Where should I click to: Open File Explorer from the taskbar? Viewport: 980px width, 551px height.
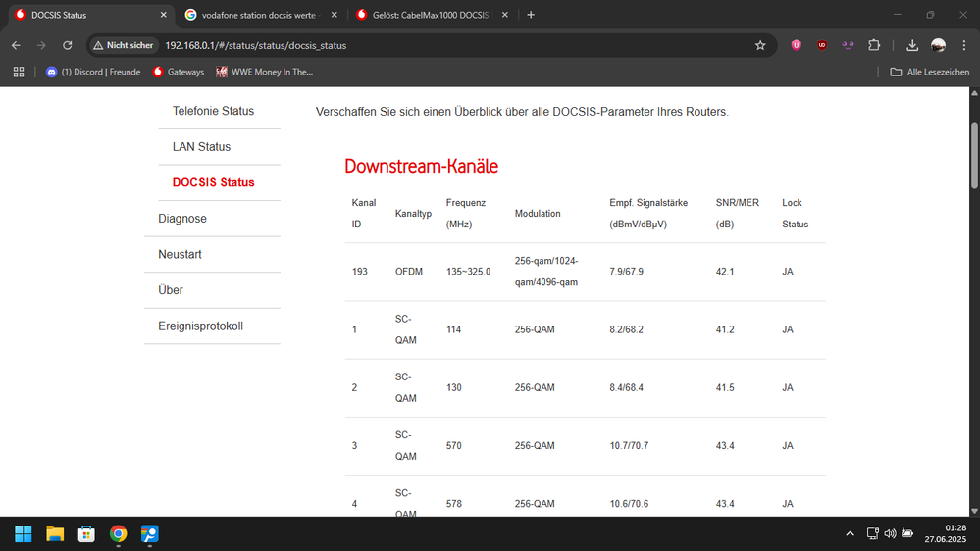55,534
